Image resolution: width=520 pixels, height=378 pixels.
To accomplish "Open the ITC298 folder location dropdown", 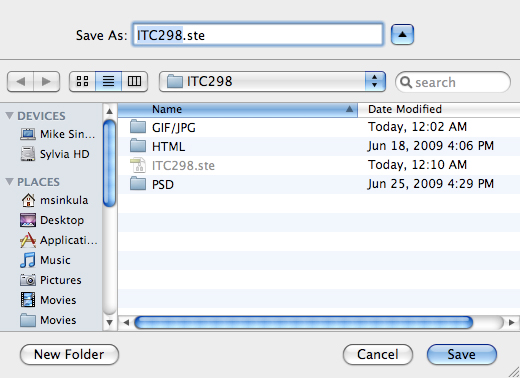I will click(272, 81).
